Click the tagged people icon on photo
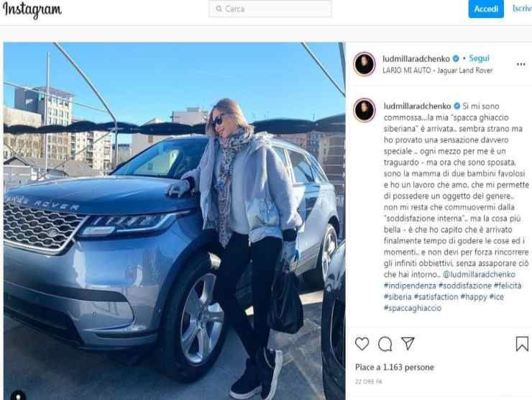 tap(18, 396)
